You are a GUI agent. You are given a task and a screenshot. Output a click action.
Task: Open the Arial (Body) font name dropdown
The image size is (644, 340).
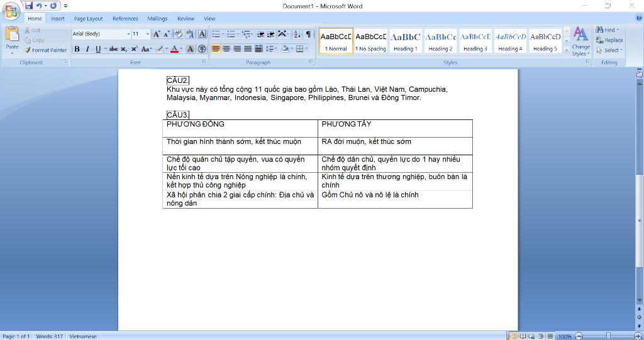128,34
